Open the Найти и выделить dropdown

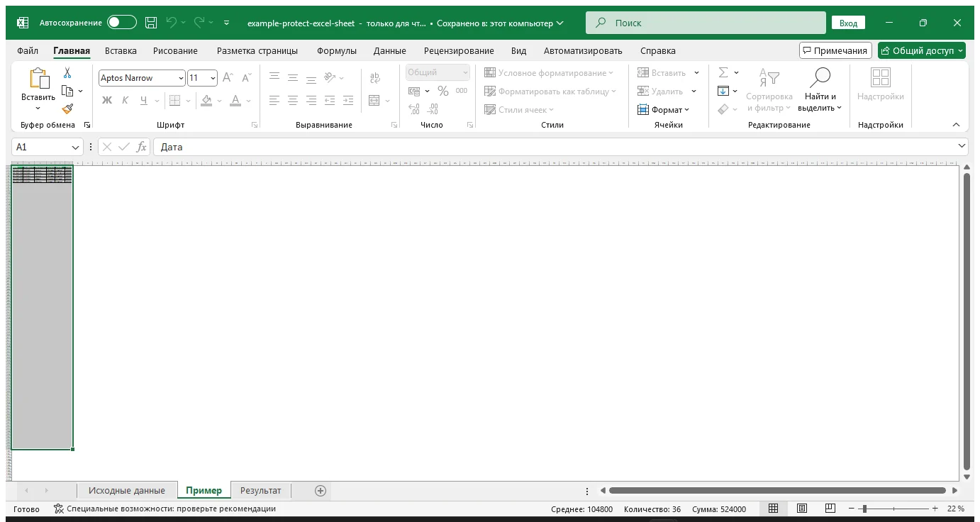[820, 90]
